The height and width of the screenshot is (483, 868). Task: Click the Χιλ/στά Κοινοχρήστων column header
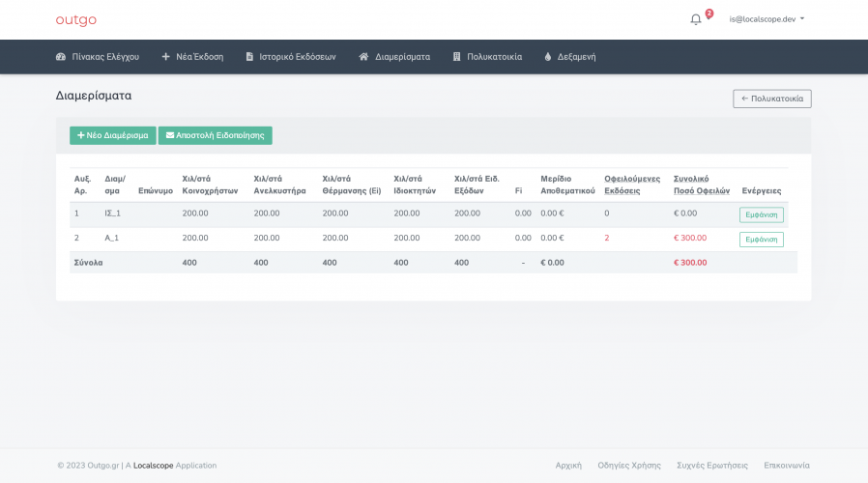[x=210, y=185]
